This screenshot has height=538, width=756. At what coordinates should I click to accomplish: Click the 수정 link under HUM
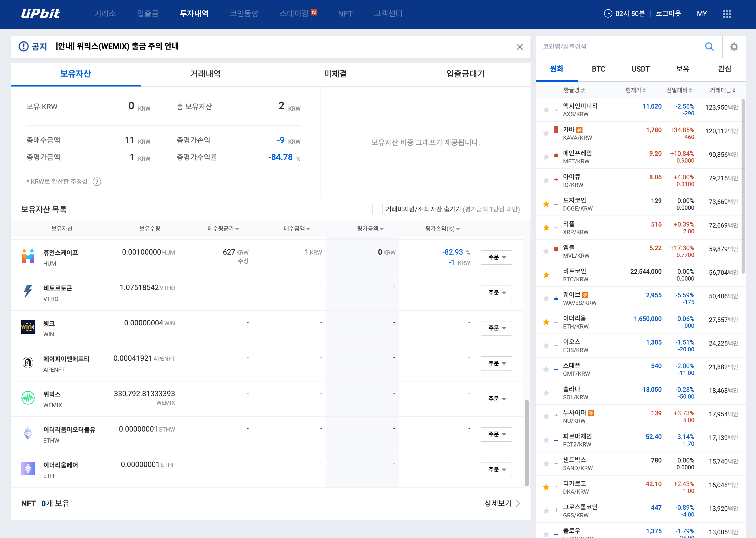[x=243, y=261]
